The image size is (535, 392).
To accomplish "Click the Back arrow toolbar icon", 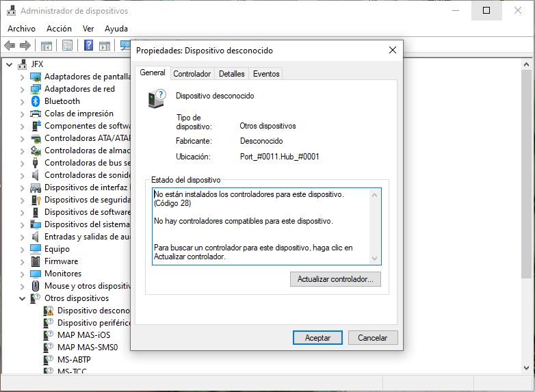I will pos(10,45).
